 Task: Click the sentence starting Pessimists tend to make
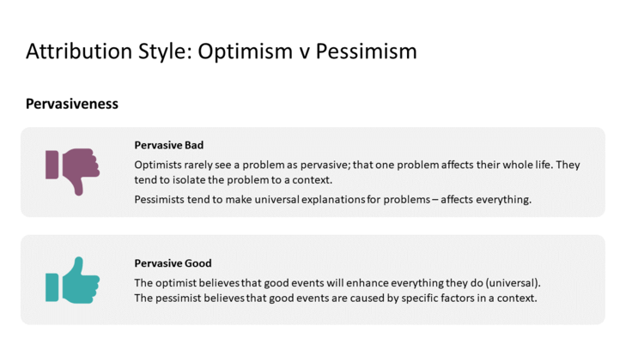332,200
